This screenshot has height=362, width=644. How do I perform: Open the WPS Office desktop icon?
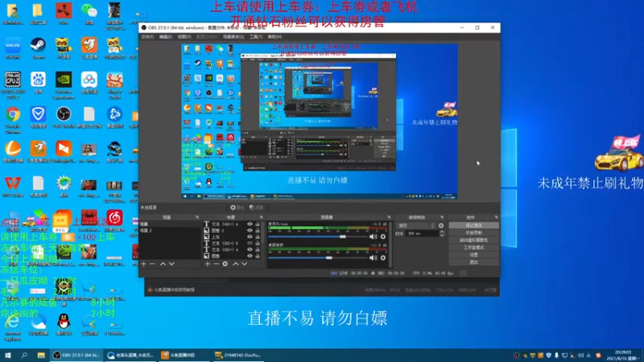click(x=13, y=187)
